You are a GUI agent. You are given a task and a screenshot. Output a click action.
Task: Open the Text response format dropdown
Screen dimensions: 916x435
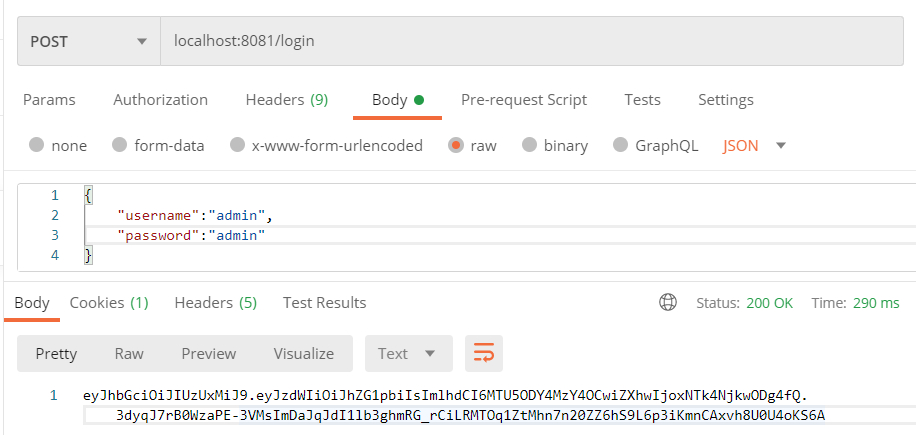coord(407,353)
